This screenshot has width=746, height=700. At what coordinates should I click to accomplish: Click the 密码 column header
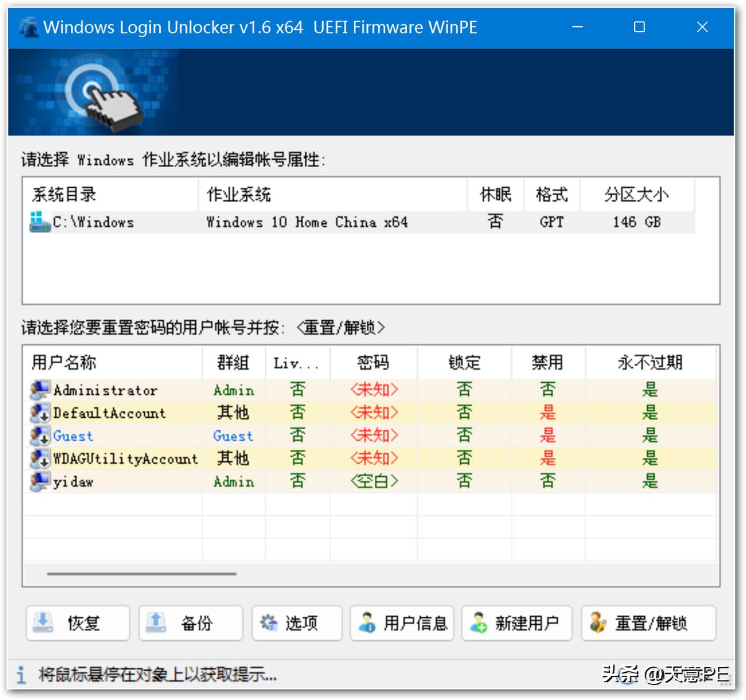[x=374, y=362]
